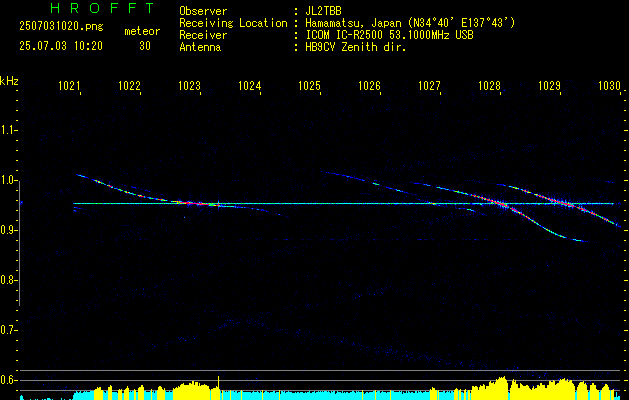629x400 pixels.
Task: Click the 1.1 frequency axis label
Action: pyautogui.click(x=8, y=130)
